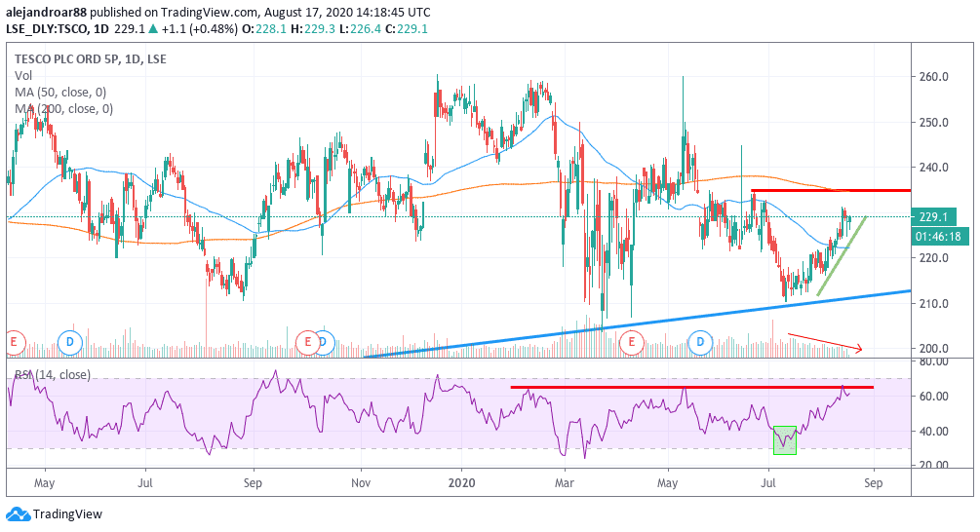The width and height of the screenshot is (980, 532).
Task: Click the alejandroar88 author name
Action: (x=47, y=12)
